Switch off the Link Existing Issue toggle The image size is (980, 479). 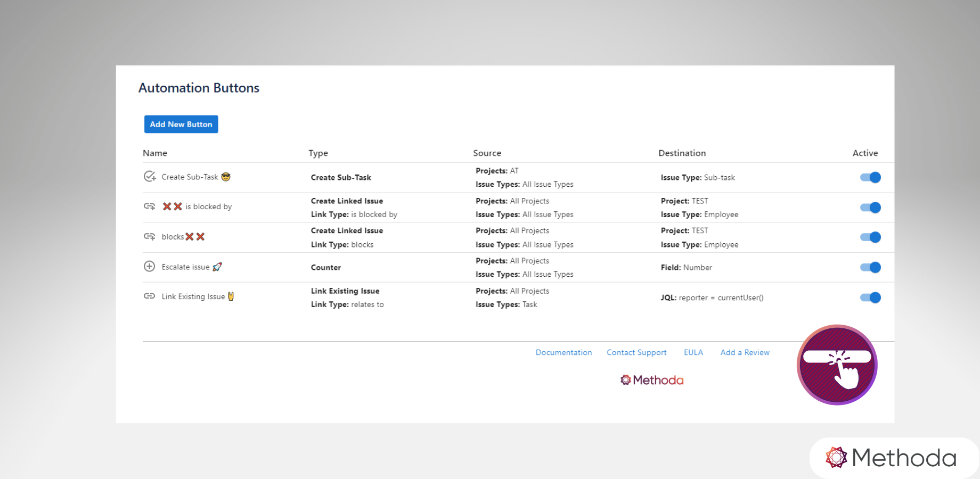tap(870, 298)
